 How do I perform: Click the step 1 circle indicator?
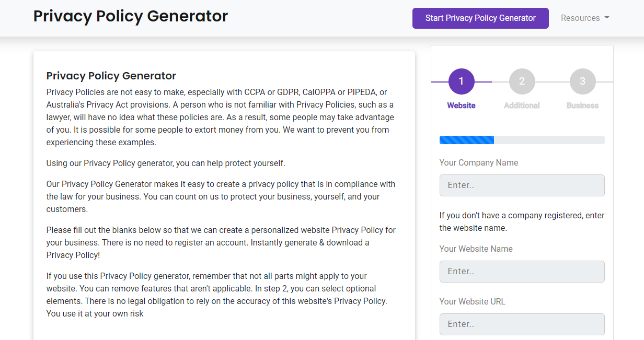pos(461,81)
